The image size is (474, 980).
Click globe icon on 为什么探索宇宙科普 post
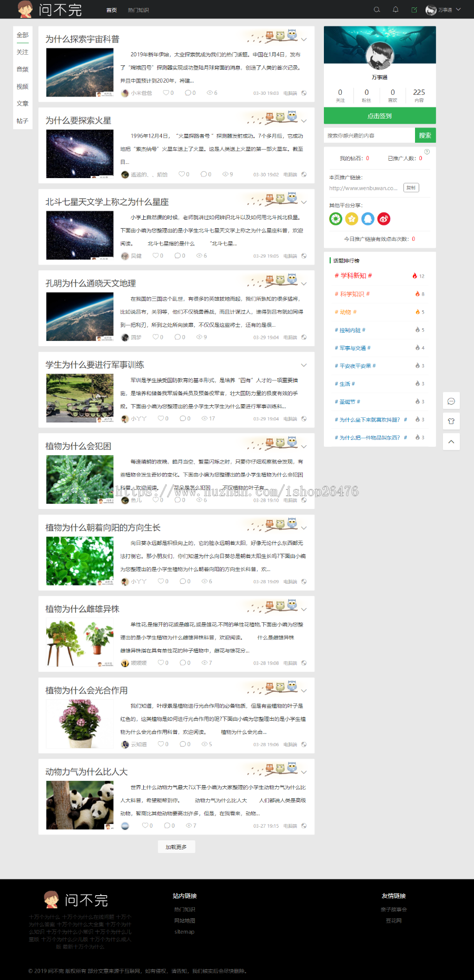coord(304,93)
